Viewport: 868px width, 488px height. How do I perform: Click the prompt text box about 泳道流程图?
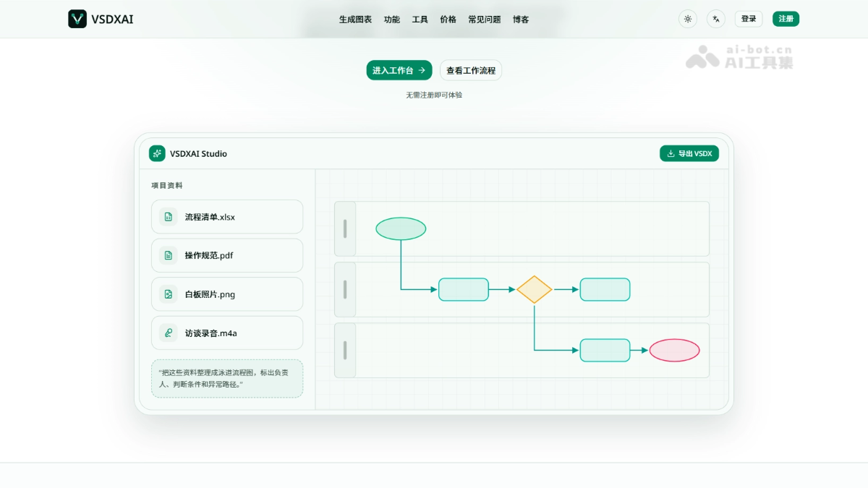point(227,378)
